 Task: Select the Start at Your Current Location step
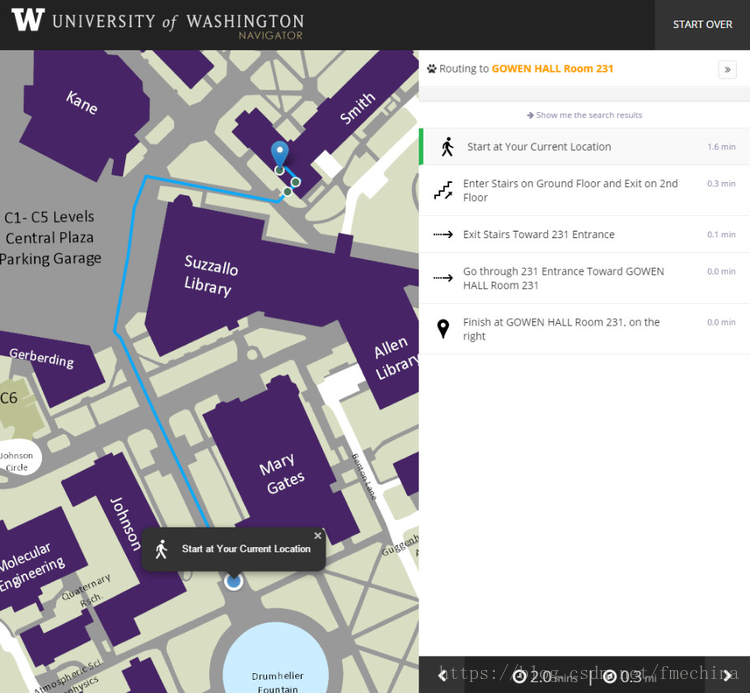click(x=584, y=147)
